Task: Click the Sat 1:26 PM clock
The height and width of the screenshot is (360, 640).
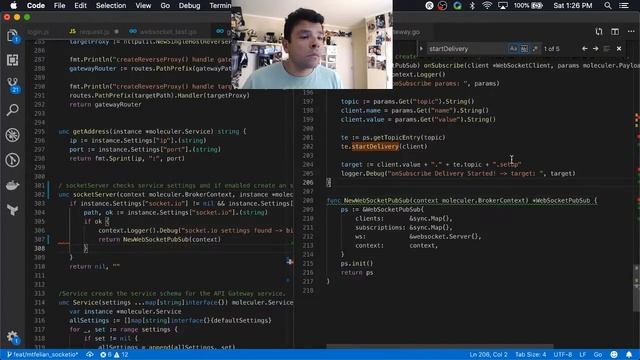Action: click(x=573, y=5)
